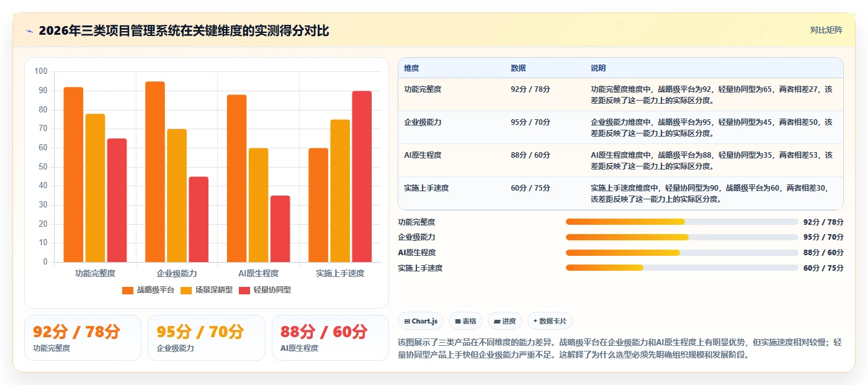Screen dimensions: 868x385
Task: Click the 95分 / 70分 value after progress bar
Action: click(x=823, y=237)
